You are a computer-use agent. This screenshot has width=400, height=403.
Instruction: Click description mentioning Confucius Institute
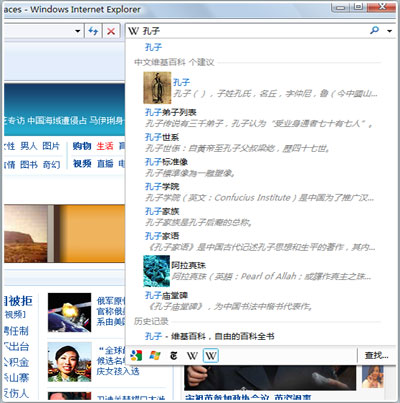(x=260, y=198)
